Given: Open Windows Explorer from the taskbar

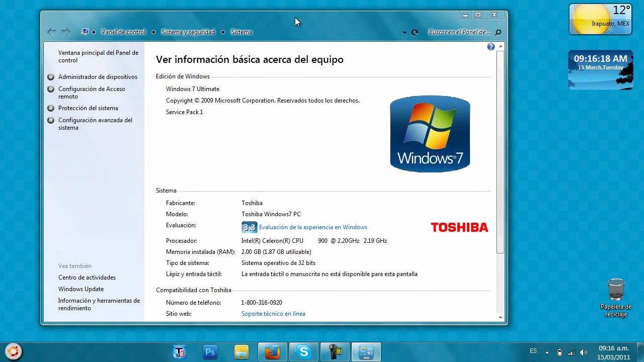Looking at the screenshot, I should [242, 352].
